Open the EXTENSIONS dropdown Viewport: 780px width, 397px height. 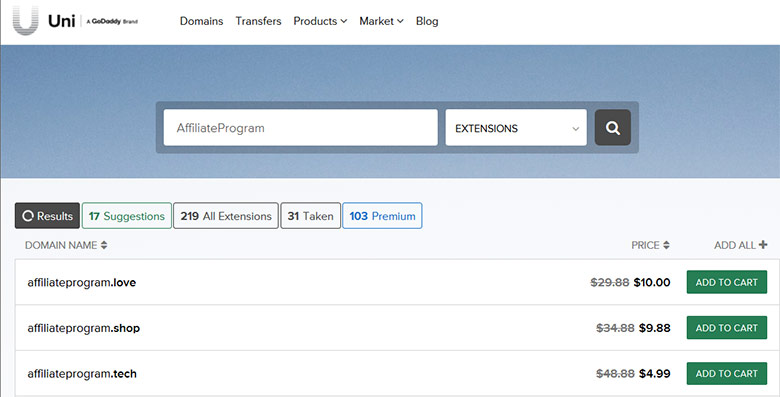coord(516,128)
